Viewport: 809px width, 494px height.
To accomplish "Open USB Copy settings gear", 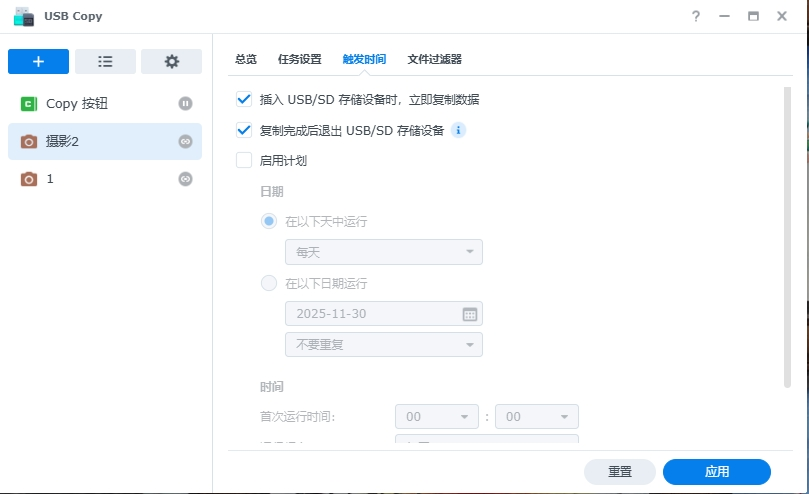I will [x=171, y=61].
